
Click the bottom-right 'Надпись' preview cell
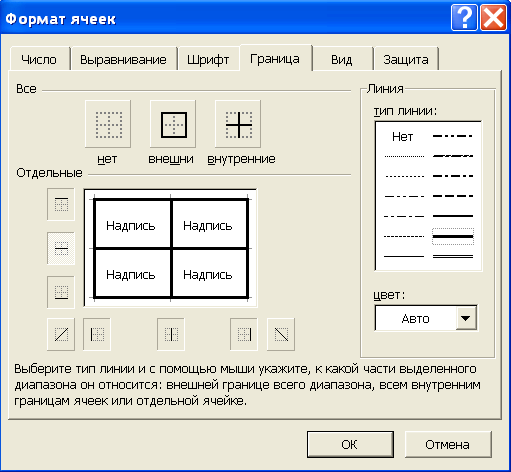[x=208, y=275]
